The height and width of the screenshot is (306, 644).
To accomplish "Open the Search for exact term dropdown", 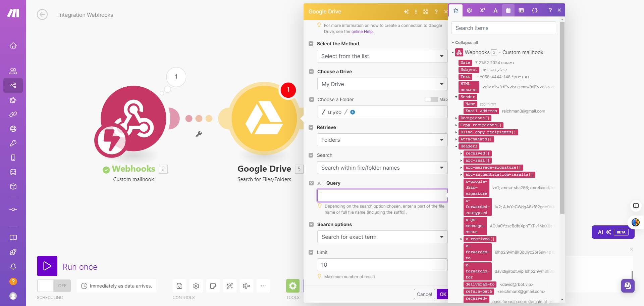I will pyautogui.click(x=382, y=237).
